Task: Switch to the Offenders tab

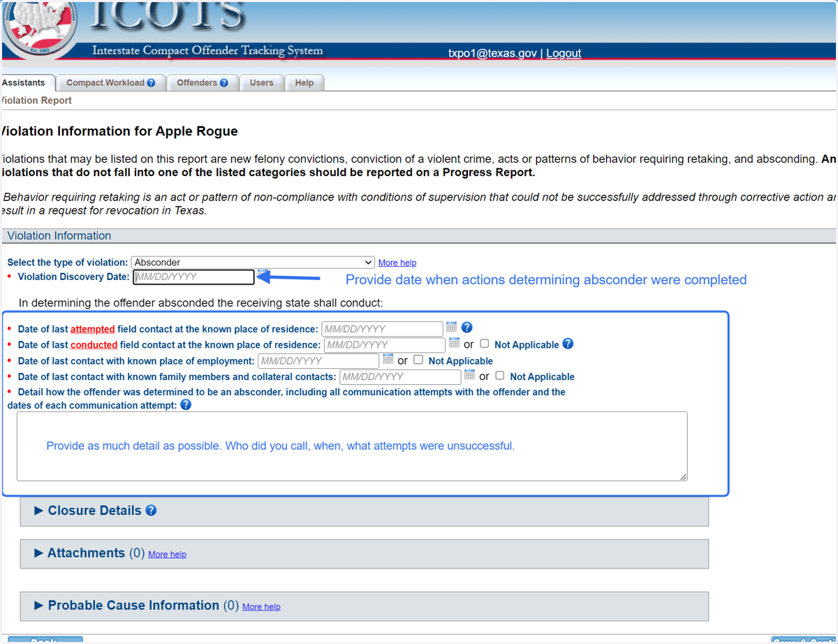Action: [x=203, y=83]
